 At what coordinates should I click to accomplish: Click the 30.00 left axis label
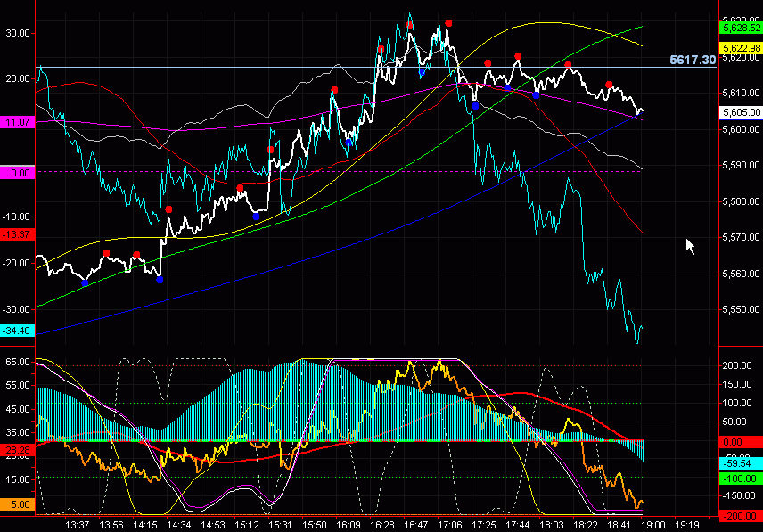click(x=18, y=33)
